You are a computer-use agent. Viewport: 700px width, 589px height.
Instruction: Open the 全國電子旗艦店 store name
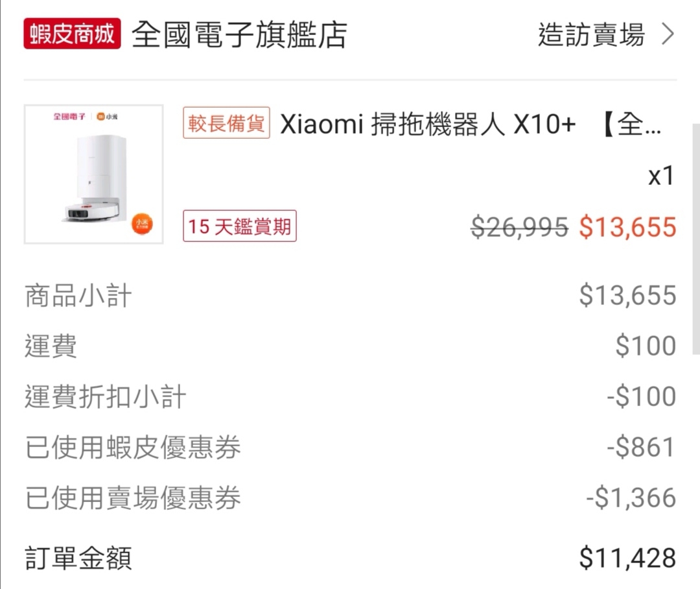click(x=239, y=35)
